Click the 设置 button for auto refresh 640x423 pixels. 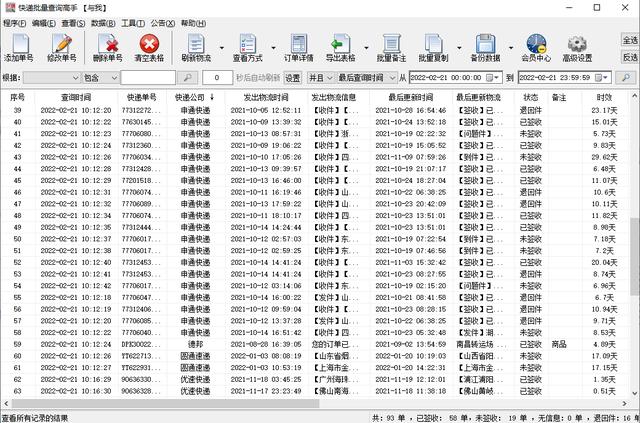[292, 78]
